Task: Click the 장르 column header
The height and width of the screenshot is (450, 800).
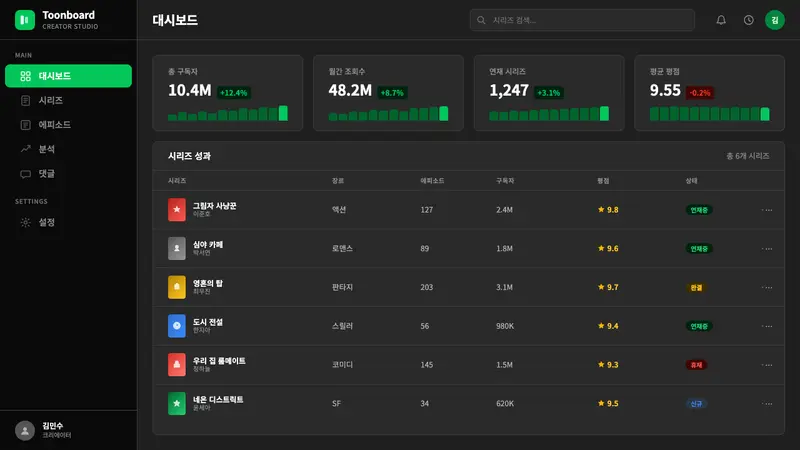Action: pyautogui.click(x=338, y=181)
